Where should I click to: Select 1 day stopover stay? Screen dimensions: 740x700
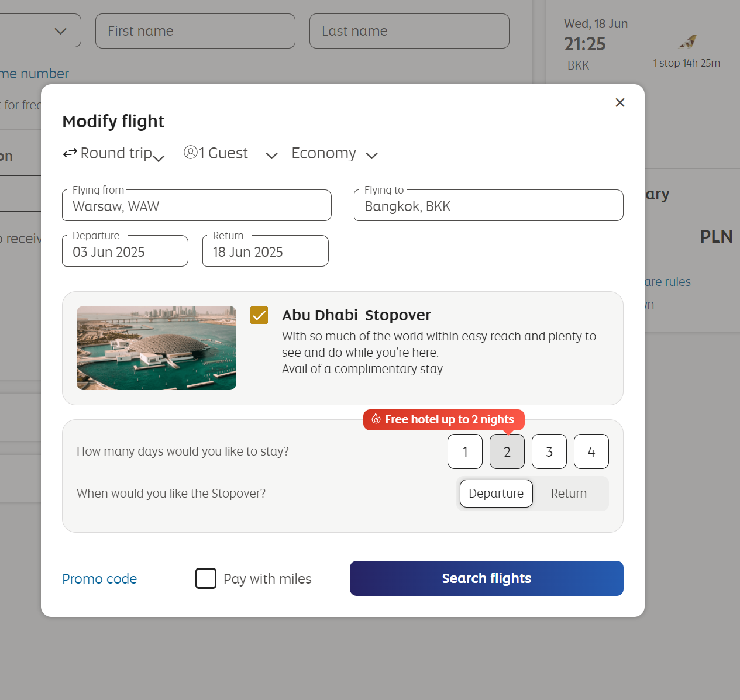[x=465, y=451]
